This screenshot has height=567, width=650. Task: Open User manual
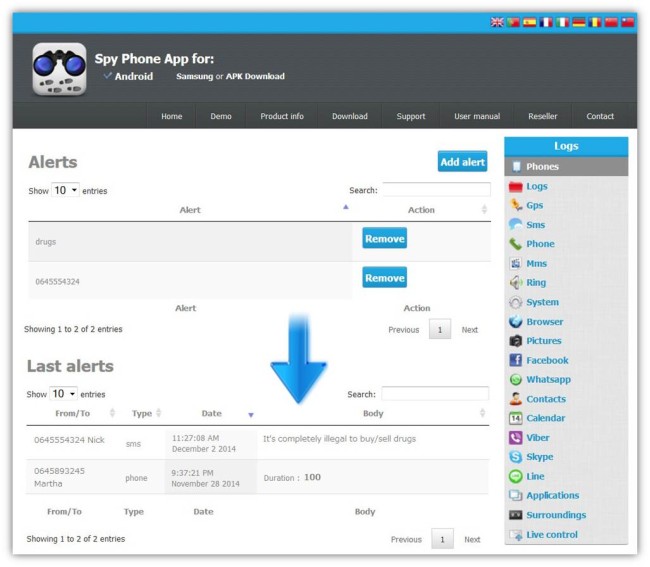coord(477,116)
